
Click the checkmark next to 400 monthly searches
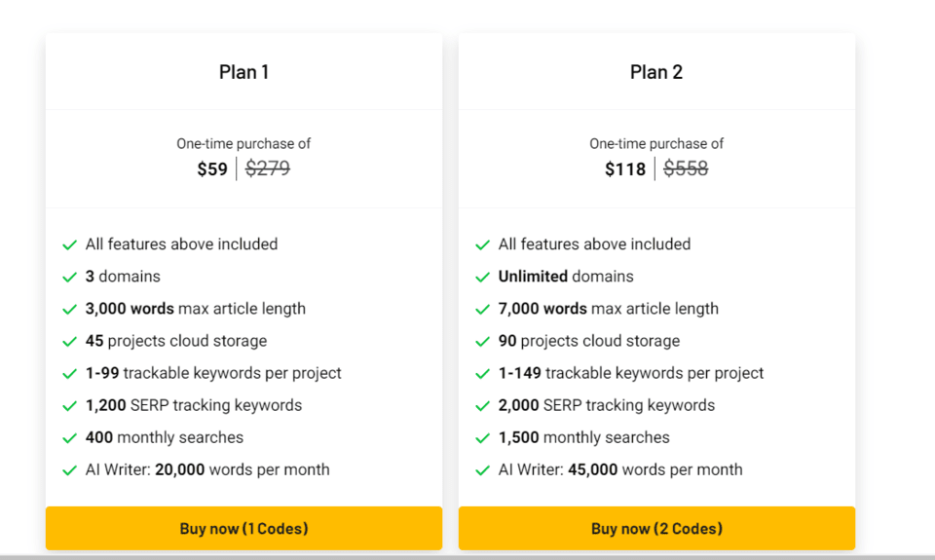point(69,438)
